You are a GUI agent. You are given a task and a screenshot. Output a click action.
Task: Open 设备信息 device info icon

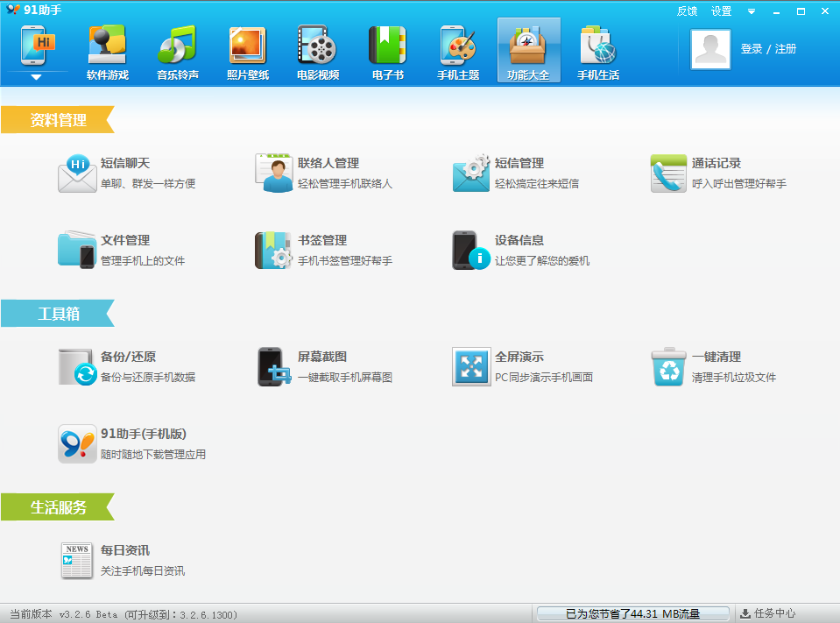pos(471,251)
